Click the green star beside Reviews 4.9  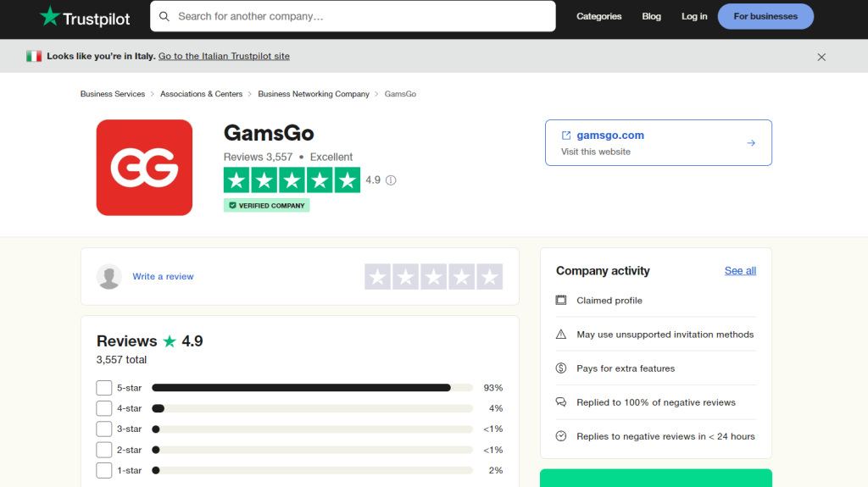point(170,340)
